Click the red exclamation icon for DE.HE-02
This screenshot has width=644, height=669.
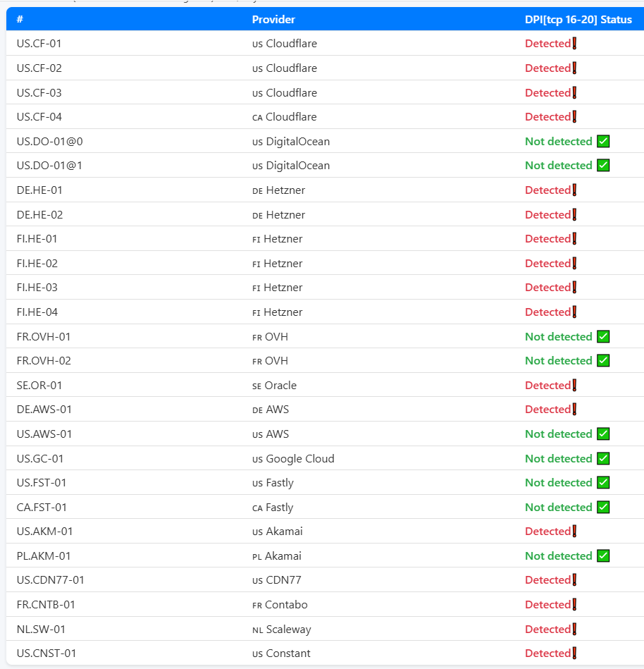pyautogui.click(x=574, y=214)
